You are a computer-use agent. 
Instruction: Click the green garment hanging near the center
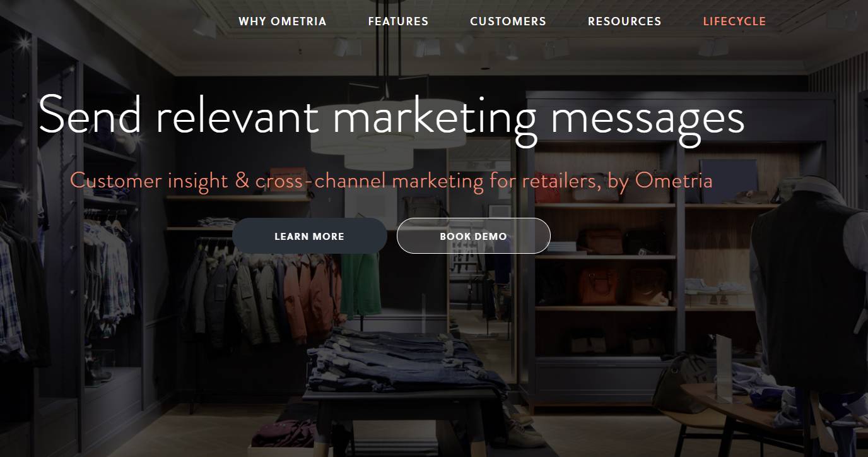click(x=361, y=282)
